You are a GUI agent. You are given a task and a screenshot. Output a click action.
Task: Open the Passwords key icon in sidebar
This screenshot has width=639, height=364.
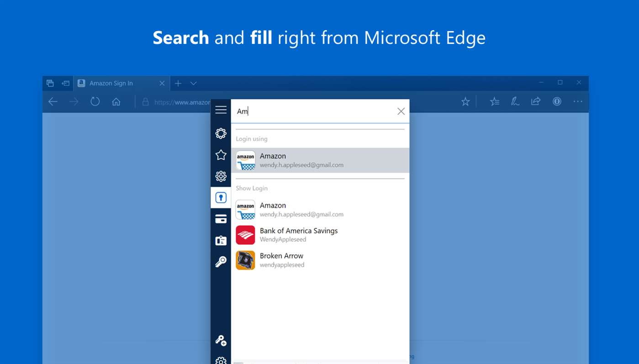[x=221, y=262]
